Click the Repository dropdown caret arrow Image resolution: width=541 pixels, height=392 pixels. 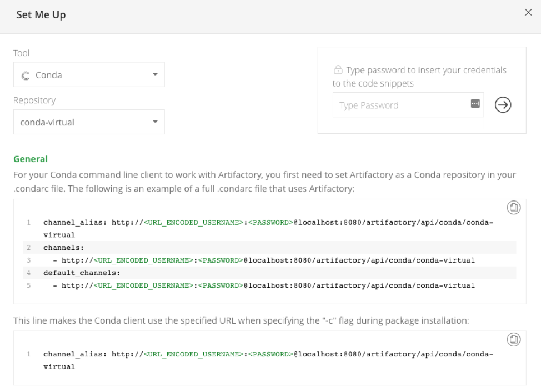(x=155, y=122)
